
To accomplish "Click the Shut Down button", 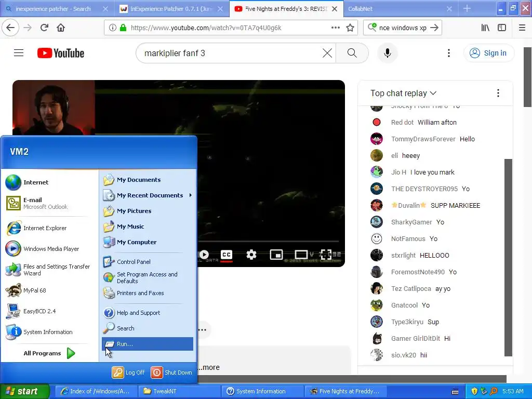I will 171,372.
